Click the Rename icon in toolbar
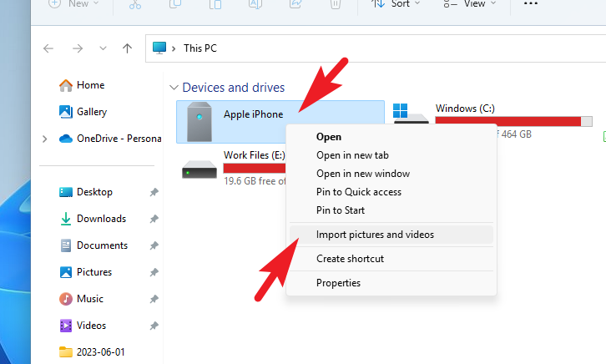 (255, 4)
